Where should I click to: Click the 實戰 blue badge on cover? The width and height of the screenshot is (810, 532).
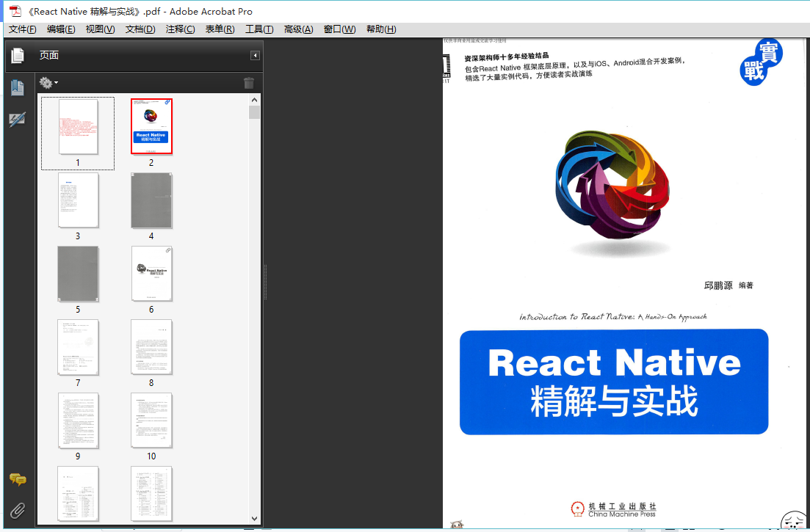(762, 62)
